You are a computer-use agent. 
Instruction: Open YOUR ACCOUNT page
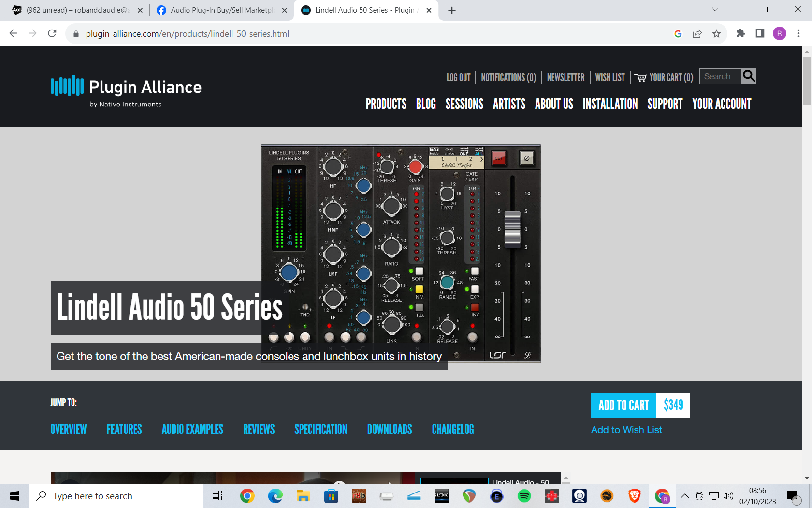point(722,104)
